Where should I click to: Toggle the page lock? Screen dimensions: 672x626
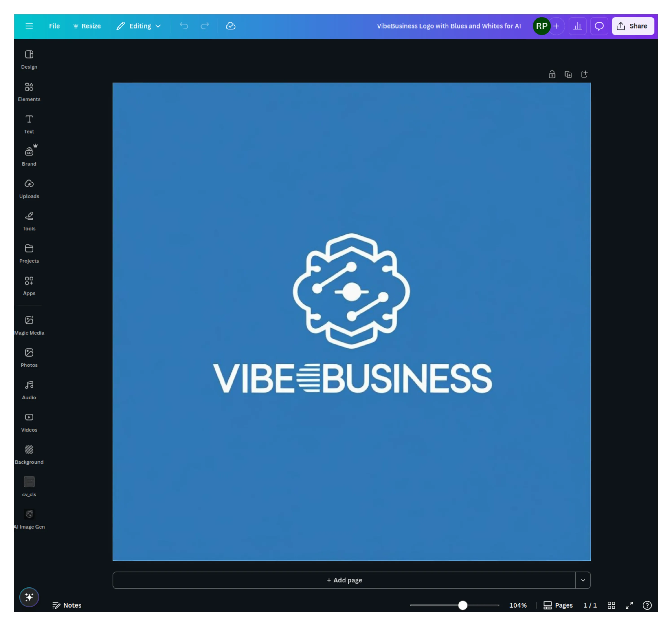click(x=552, y=74)
